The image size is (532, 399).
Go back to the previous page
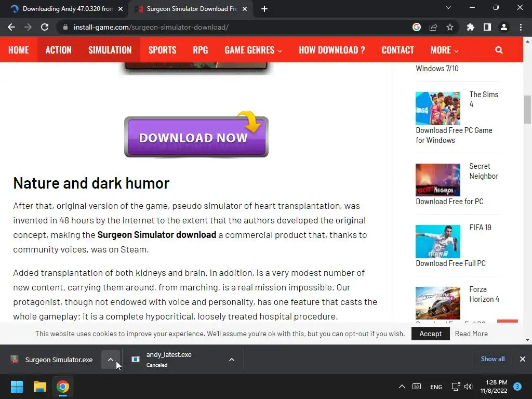[x=11, y=27]
